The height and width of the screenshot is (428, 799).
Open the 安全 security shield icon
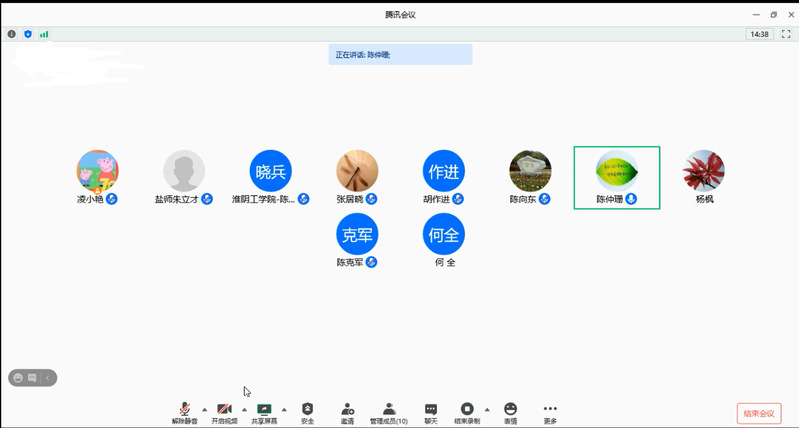tap(307, 412)
